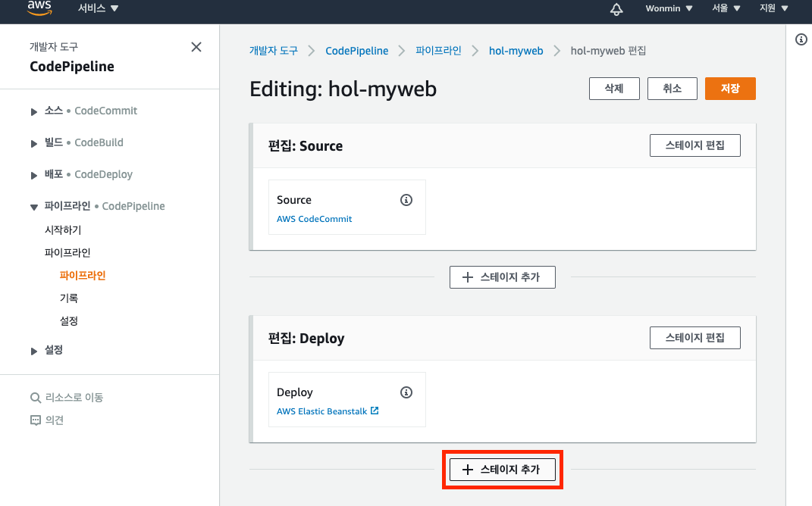Open the indented 설정 sub-item under 파이프라인
Viewport: 812px width, 506px height.
click(x=69, y=320)
